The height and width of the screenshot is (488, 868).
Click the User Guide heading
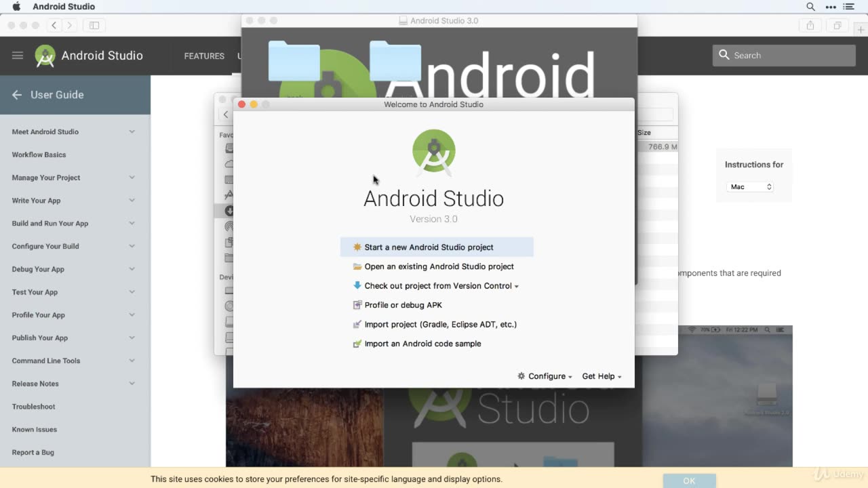click(x=57, y=95)
